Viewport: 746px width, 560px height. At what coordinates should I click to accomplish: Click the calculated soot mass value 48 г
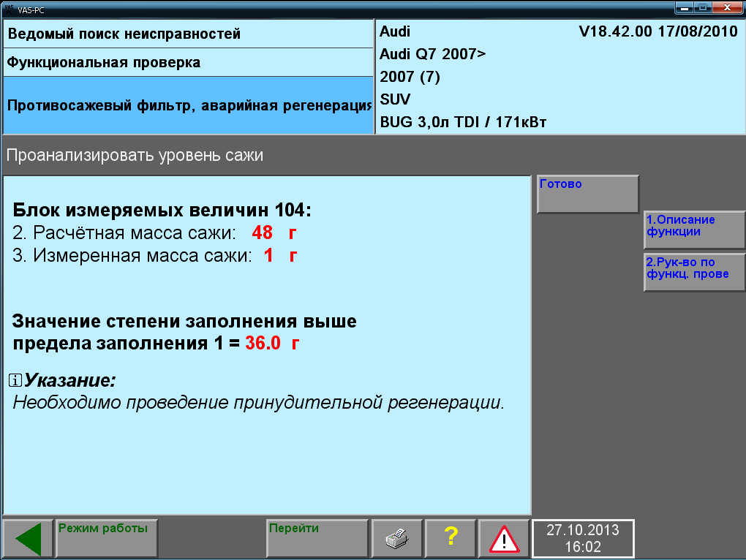274,232
